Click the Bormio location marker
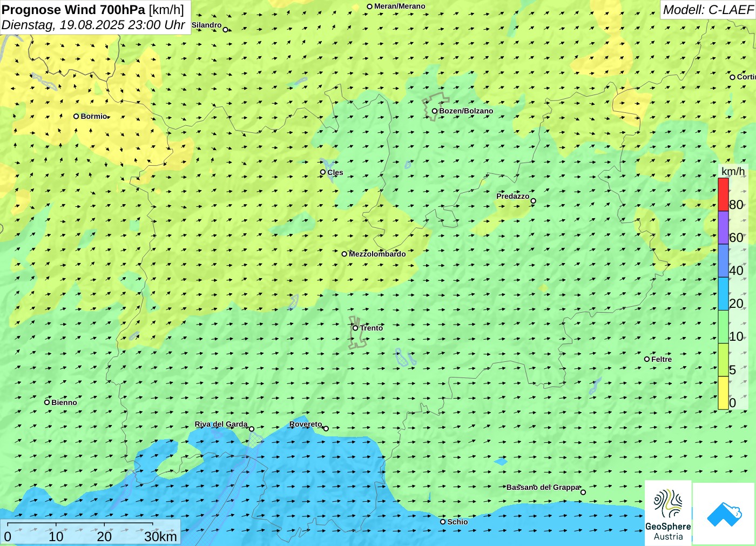The height and width of the screenshot is (546, 756). [76, 116]
